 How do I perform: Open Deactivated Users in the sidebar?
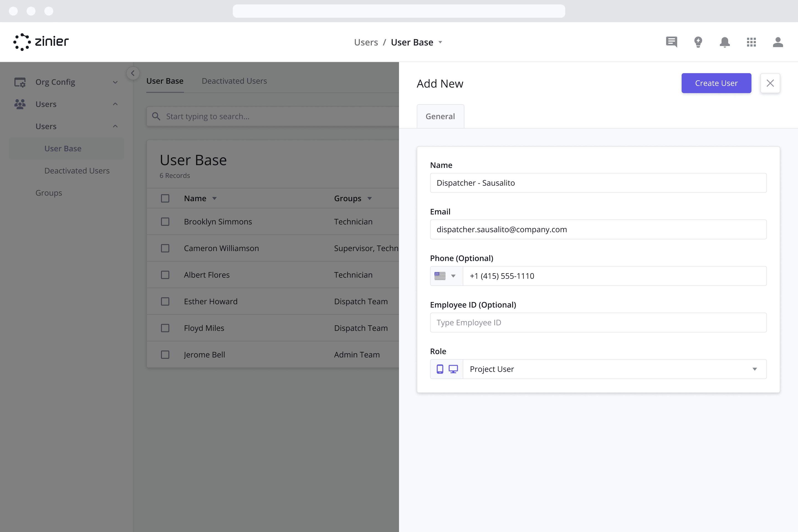tap(77, 171)
